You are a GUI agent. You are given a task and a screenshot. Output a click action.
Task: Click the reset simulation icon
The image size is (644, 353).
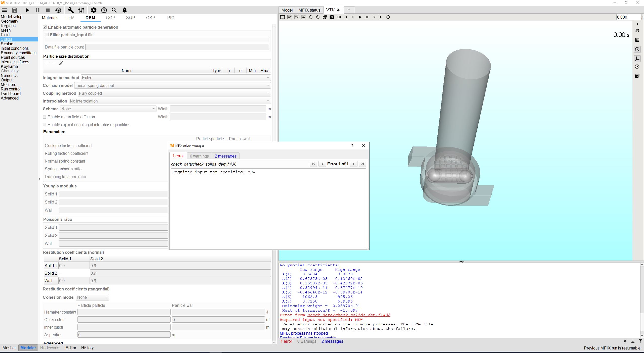[x=58, y=10]
